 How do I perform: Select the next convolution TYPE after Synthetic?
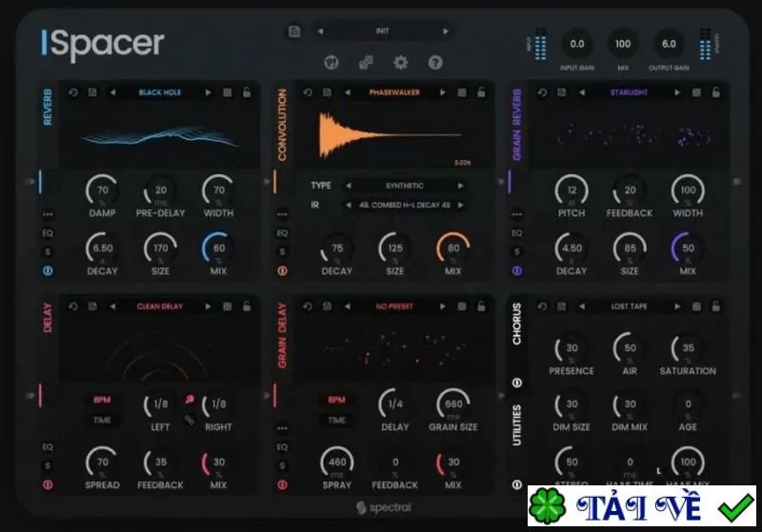[x=460, y=186]
